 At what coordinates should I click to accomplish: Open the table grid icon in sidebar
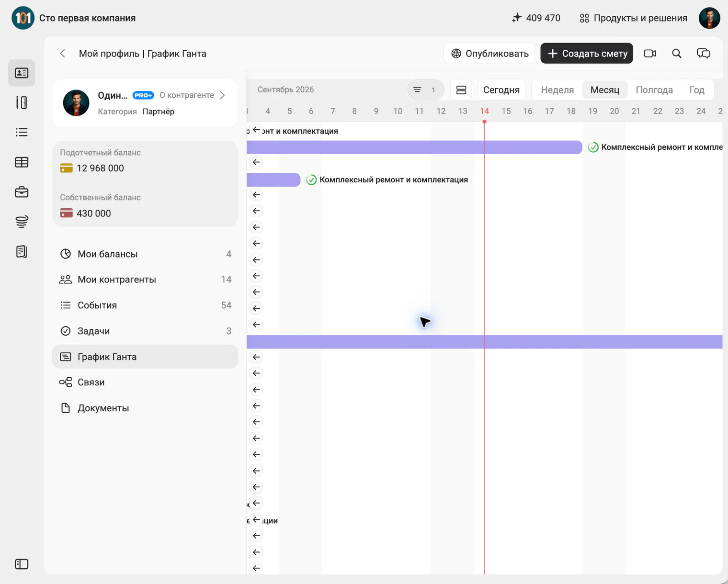22,162
